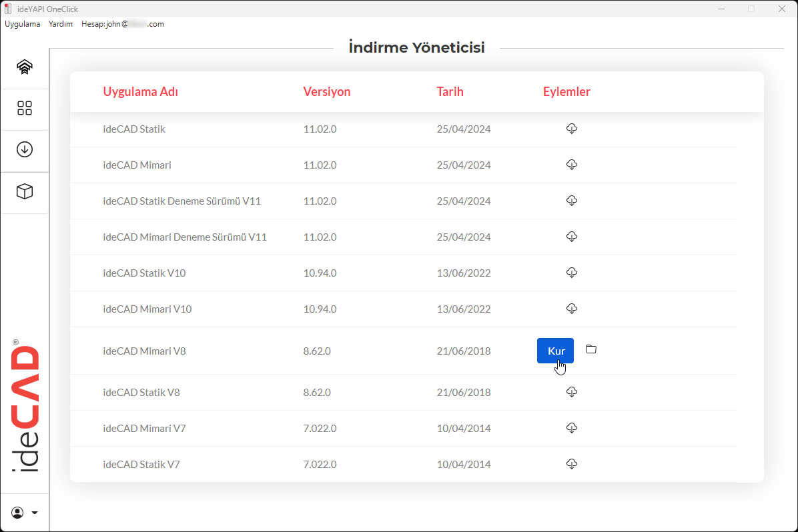This screenshot has width=798, height=532.
Task: Click date 10/04/2014 of ideCAD Mimari V7
Action: [464, 429]
